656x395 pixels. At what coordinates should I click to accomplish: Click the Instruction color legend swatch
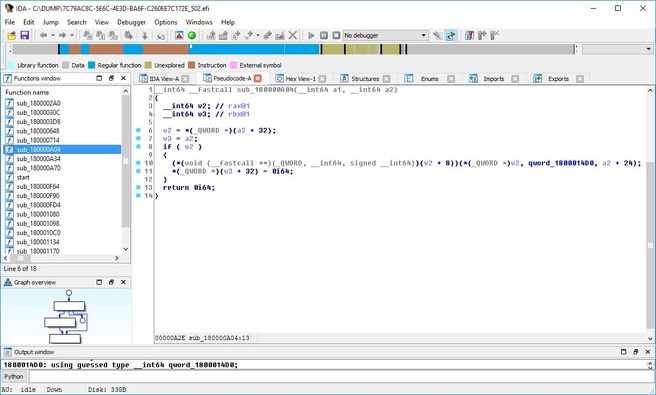click(x=192, y=65)
